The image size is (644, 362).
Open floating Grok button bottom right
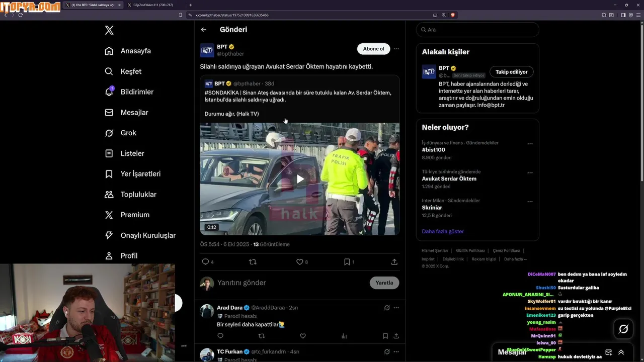623,329
